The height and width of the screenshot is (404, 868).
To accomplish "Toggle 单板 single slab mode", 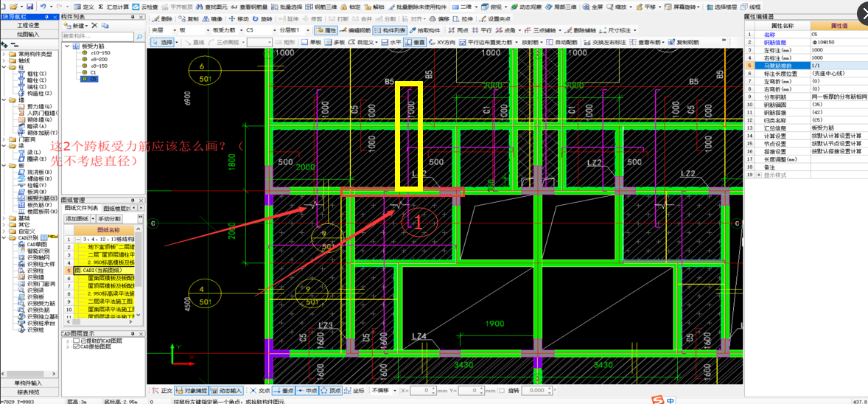I will [x=311, y=41].
